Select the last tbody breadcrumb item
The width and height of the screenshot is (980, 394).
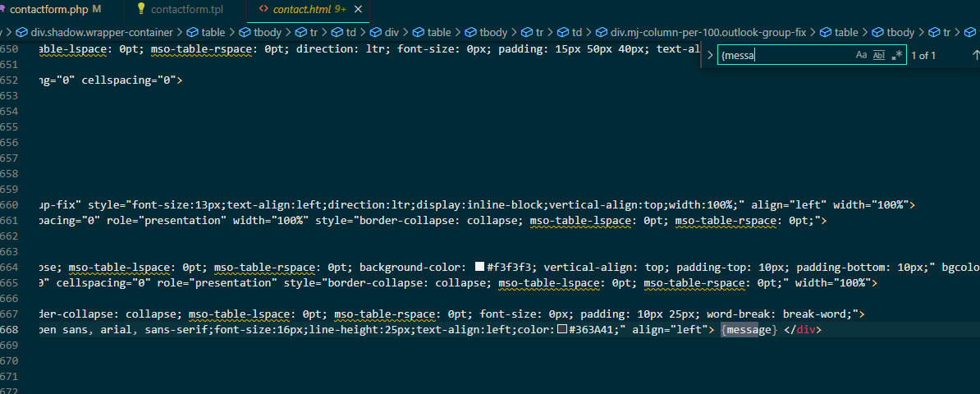click(894, 33)
